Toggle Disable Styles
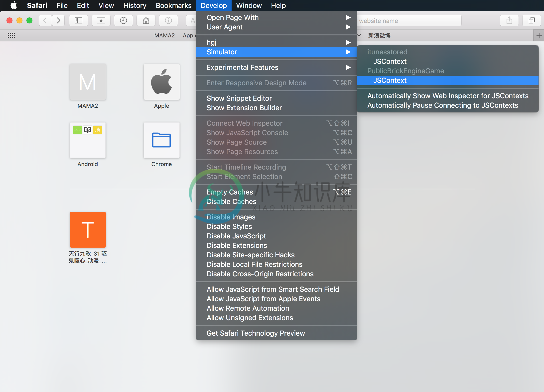Image resolution: width=544 pixels, height=392 pixels. [x=276, y=226]
